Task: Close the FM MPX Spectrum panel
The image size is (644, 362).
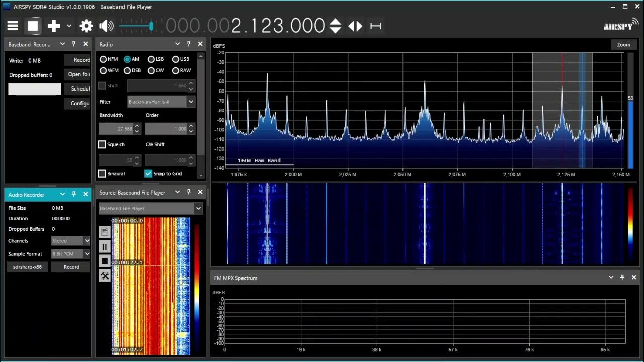Action: point(634,277)
